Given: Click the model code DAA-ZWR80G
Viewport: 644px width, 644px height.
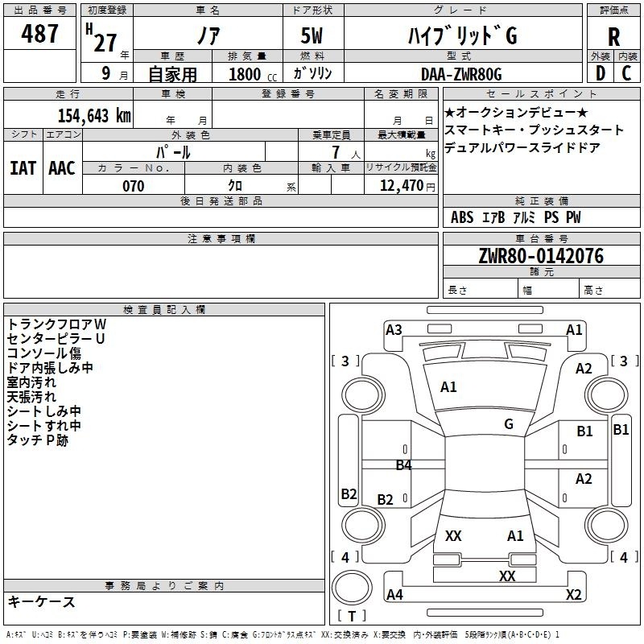Looking at the screenshot, I should (x=461, y=74).
